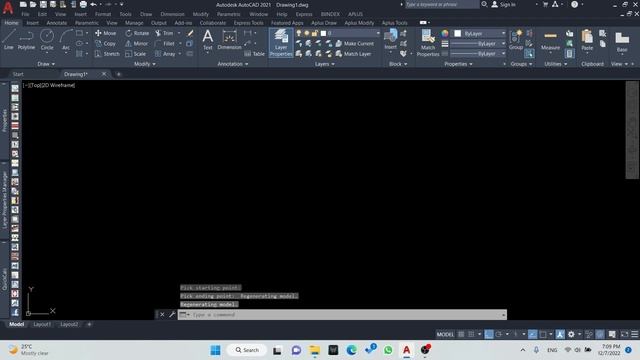The image size is (640, 360).
Task: Activate the Fillet tool
Action: pyautogui.click(x=165, y=43)
